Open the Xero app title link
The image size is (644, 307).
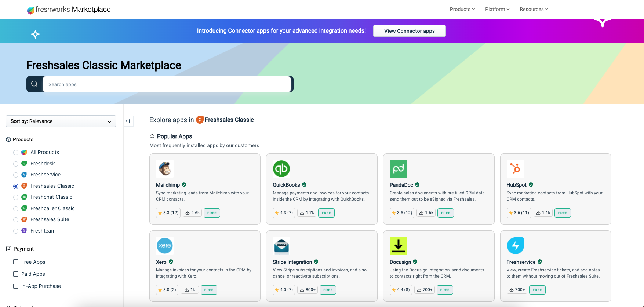[x=161, y=262]
